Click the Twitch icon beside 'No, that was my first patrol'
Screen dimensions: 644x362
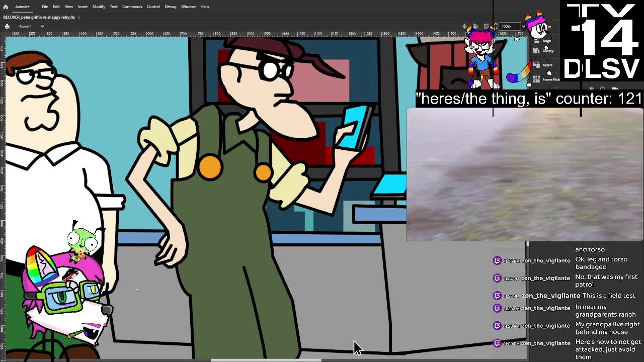click(497, 278)
